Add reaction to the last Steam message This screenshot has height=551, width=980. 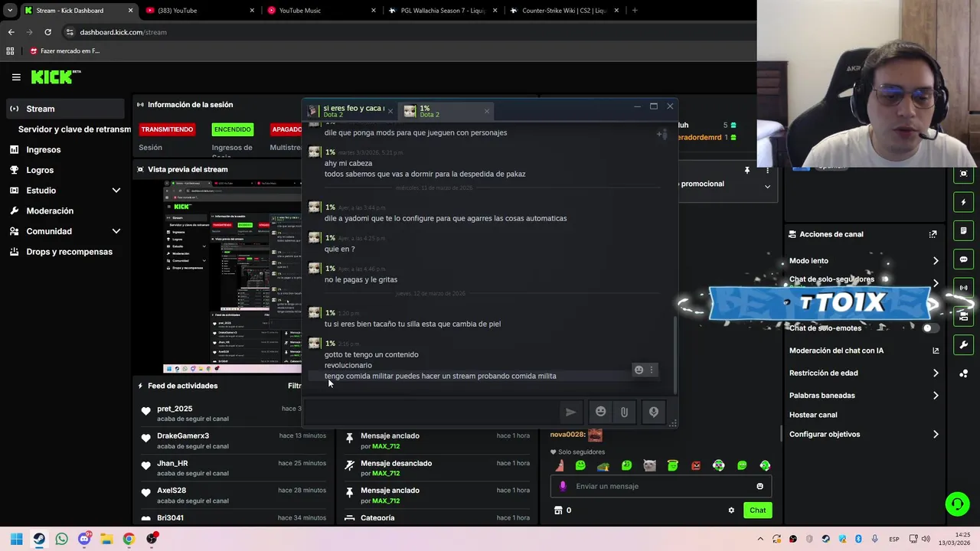[639, 370]
